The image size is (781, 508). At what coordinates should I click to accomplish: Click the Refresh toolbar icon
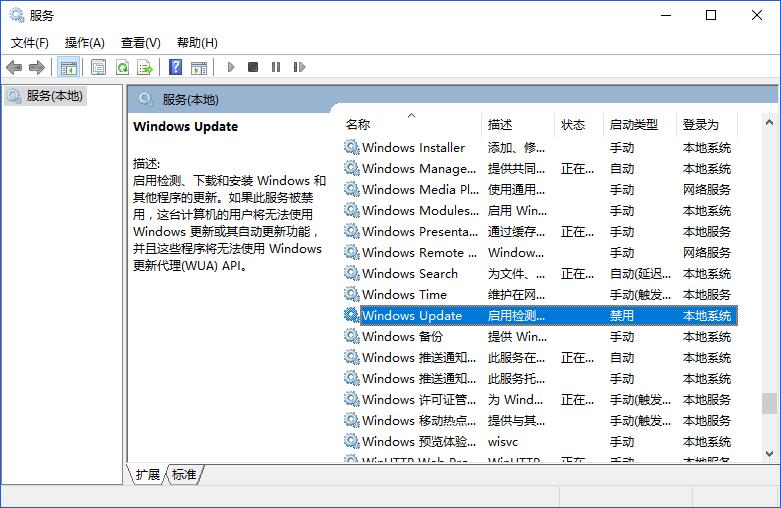pos(123,67)
